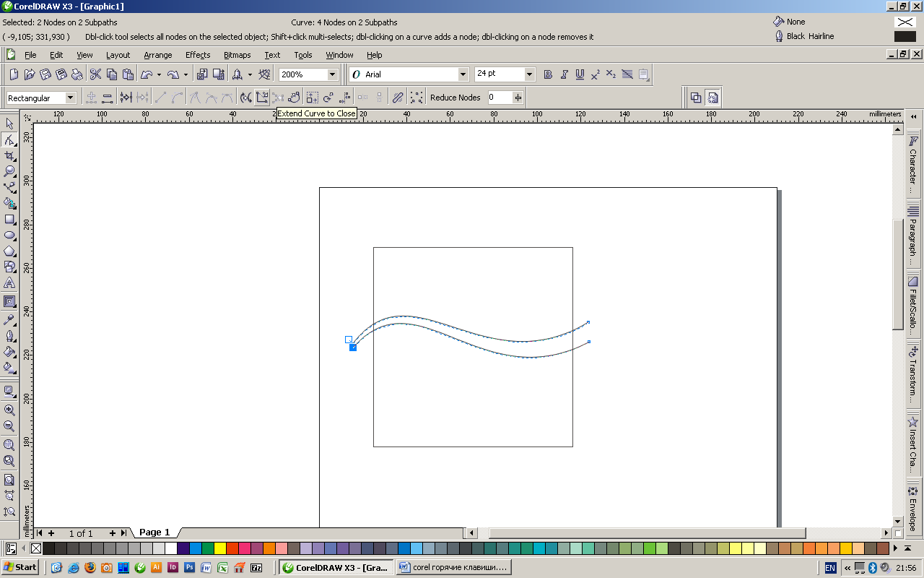
Task: Expand the Redo history dropdown arrow
Action: pyautogui.click(x=186, y=74)
